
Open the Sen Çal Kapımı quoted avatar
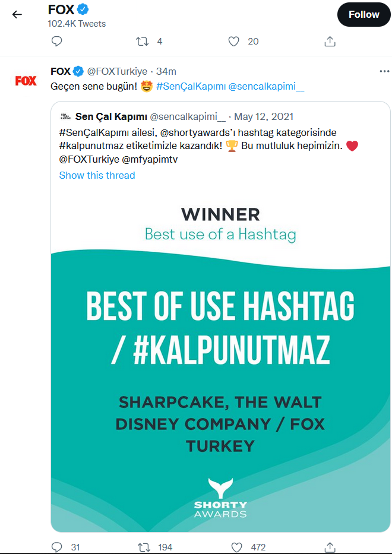tap(65, 116)
